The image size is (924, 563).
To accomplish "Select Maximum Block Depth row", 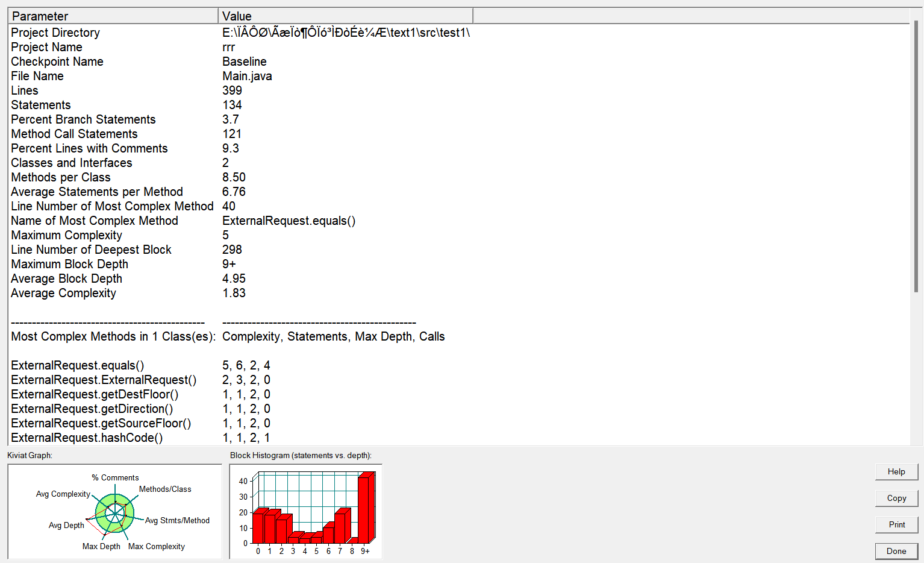I will 459,264.
